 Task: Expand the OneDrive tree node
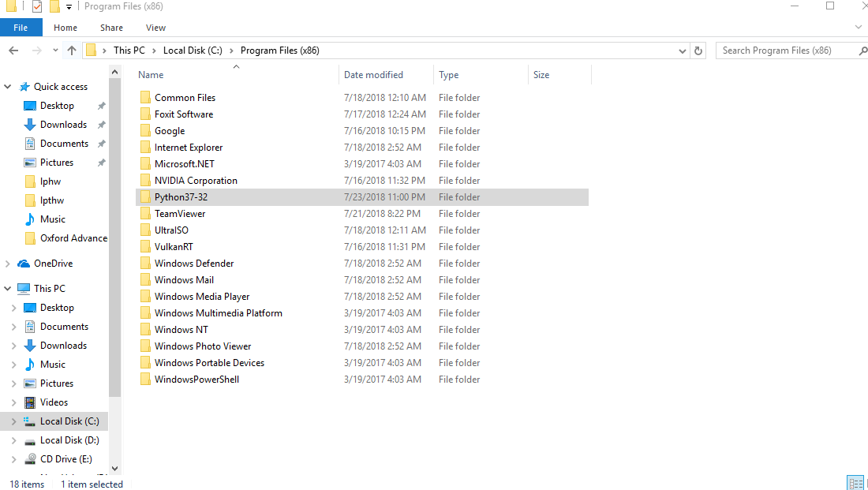(8, 264)
